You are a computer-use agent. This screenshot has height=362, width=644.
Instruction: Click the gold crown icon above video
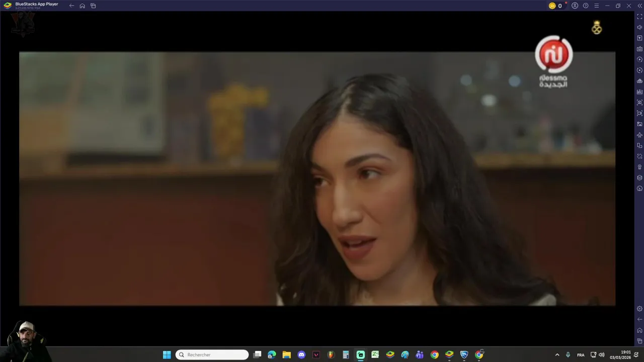click(x=596, y=28)
